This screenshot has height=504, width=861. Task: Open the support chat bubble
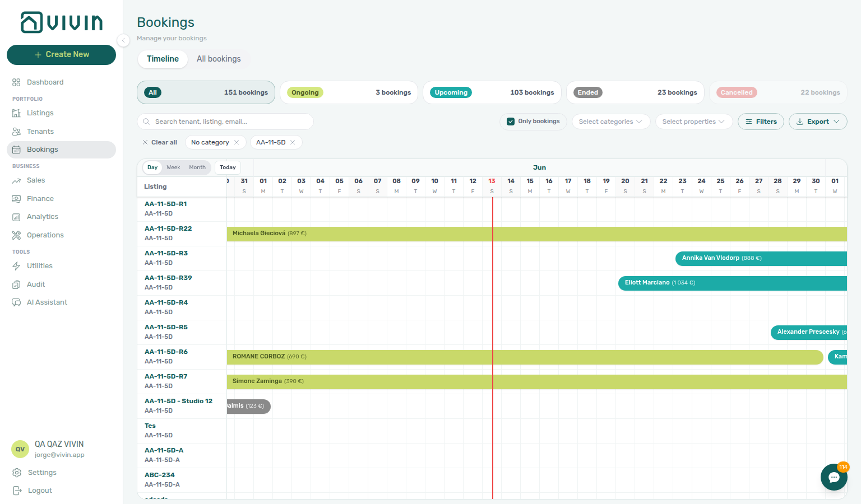834,477
